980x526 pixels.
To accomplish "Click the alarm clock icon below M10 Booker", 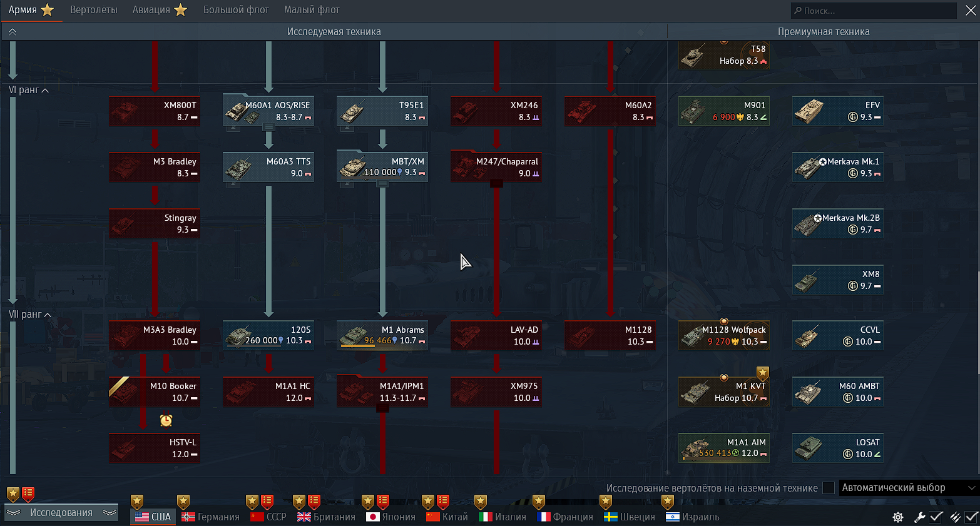I will pos(166,420).
